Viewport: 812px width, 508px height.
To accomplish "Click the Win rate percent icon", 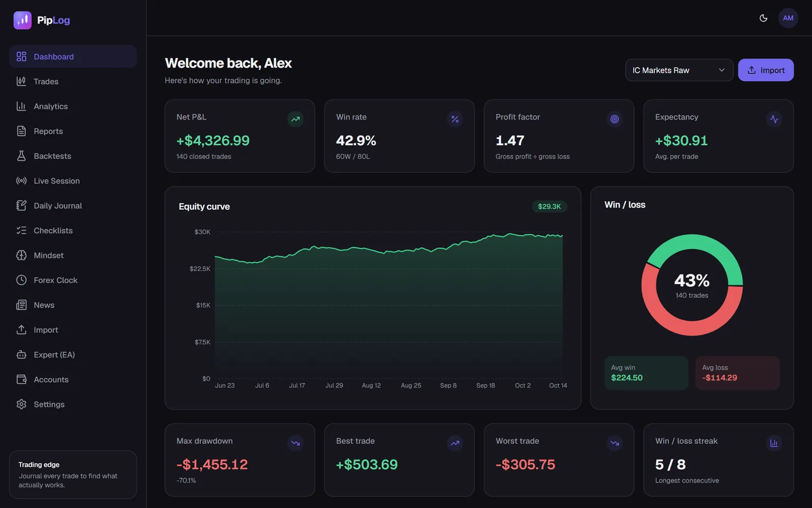I will 455,119.
